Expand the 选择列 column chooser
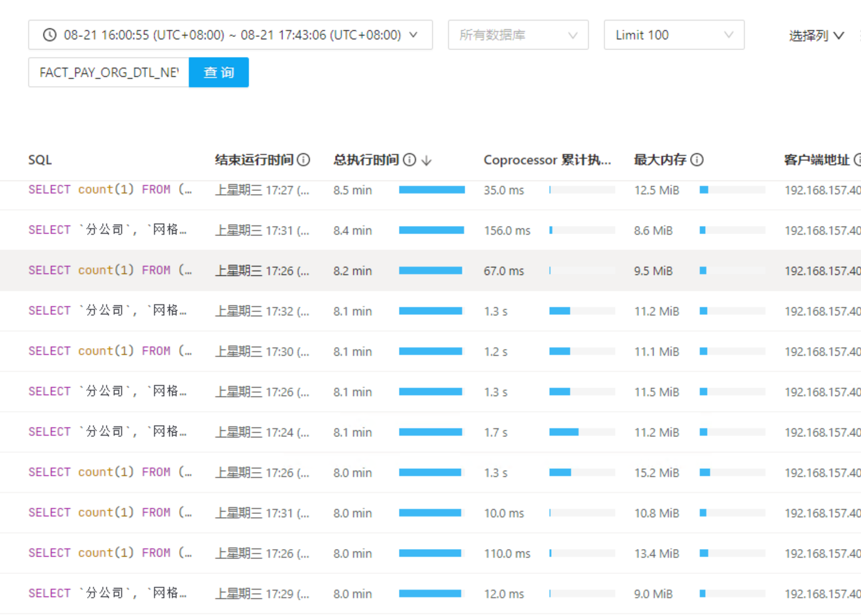Screen dimensions: 861x616 (816, 36)
